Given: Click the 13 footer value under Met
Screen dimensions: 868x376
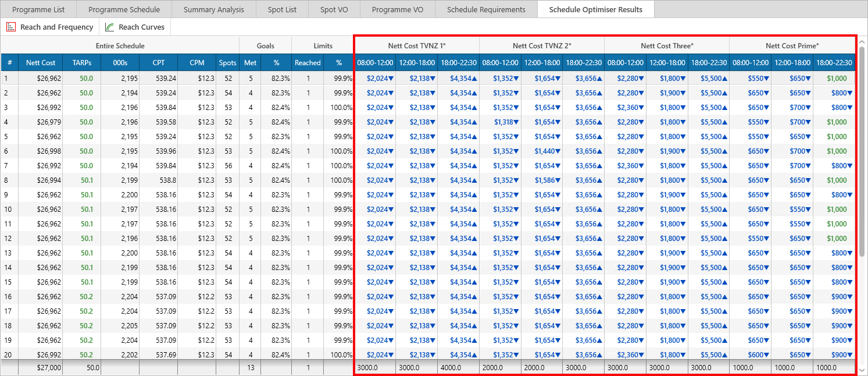Looking at the screenshot, I should point(250,368).
